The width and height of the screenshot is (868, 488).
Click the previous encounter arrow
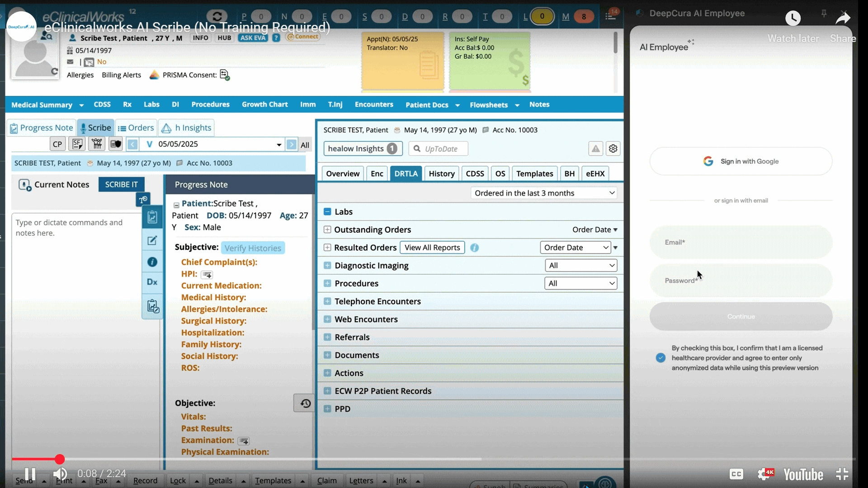click(x=132, y=144)
